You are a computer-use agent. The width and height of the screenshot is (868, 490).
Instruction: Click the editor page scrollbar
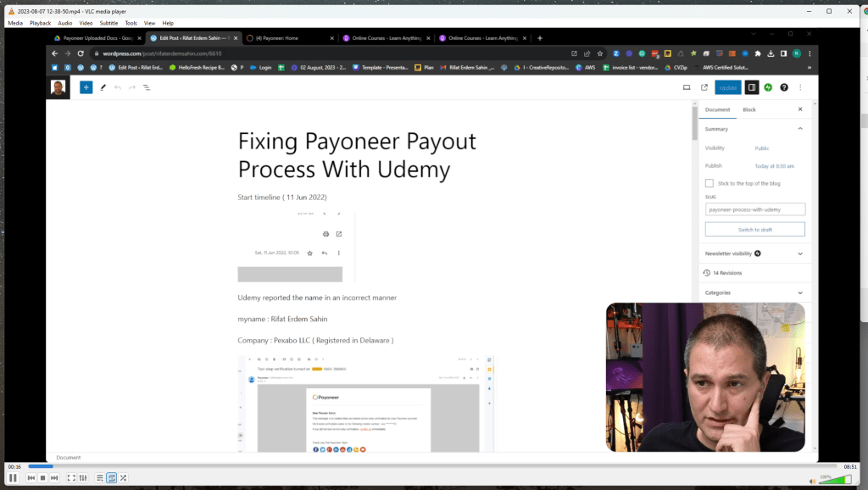695,123
